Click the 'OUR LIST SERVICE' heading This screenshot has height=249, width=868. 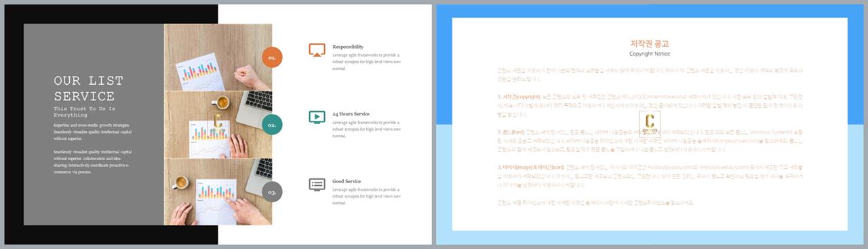coord(89,88)
